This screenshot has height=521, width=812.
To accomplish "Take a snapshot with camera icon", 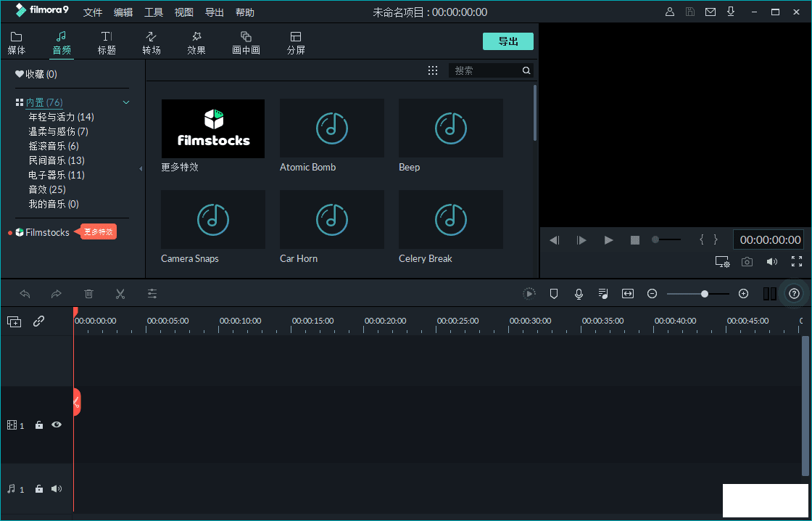I will [747, 262].
